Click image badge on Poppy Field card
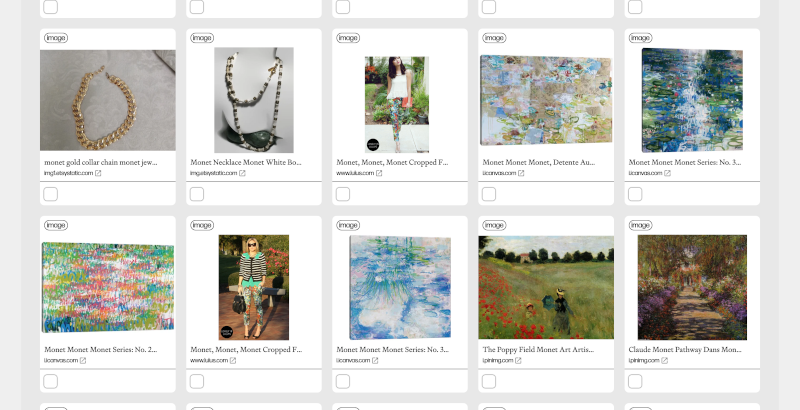Image resolution: width=800 pixels, height=410 pixels. point(494,225)
